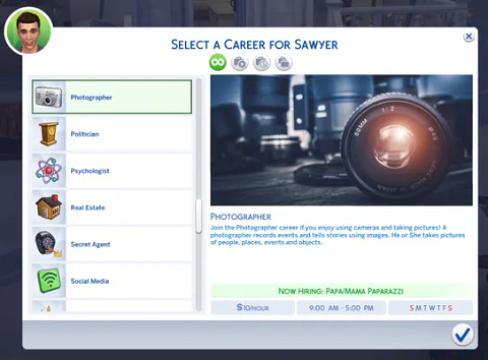Click the SMTWTFS work days indicator
Viewport: 488px width, 360px height.
(x=431, y=308)
